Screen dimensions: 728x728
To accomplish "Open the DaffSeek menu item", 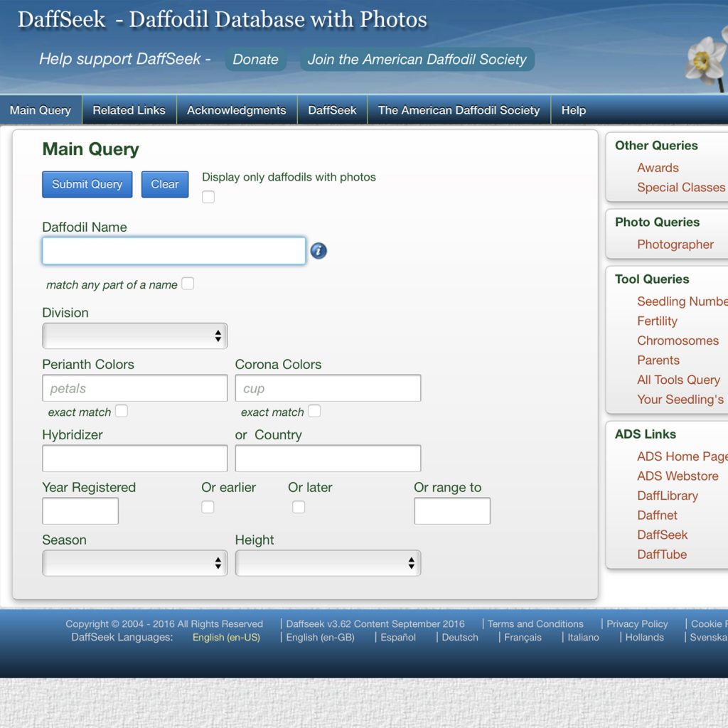I will coord(332,110).
